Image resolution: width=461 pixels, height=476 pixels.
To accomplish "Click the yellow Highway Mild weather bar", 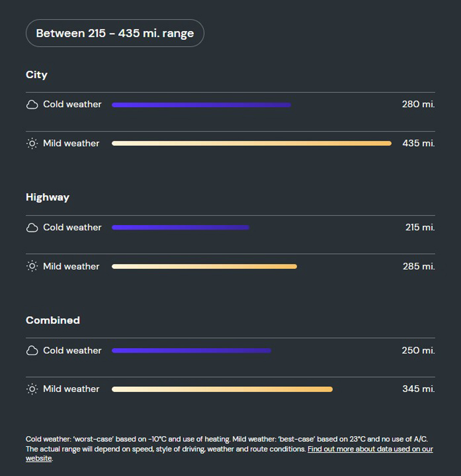I will (x=204, y=267).
